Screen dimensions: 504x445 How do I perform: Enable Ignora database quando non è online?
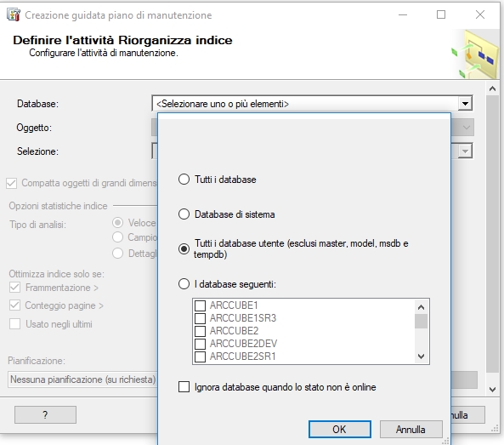184,387
